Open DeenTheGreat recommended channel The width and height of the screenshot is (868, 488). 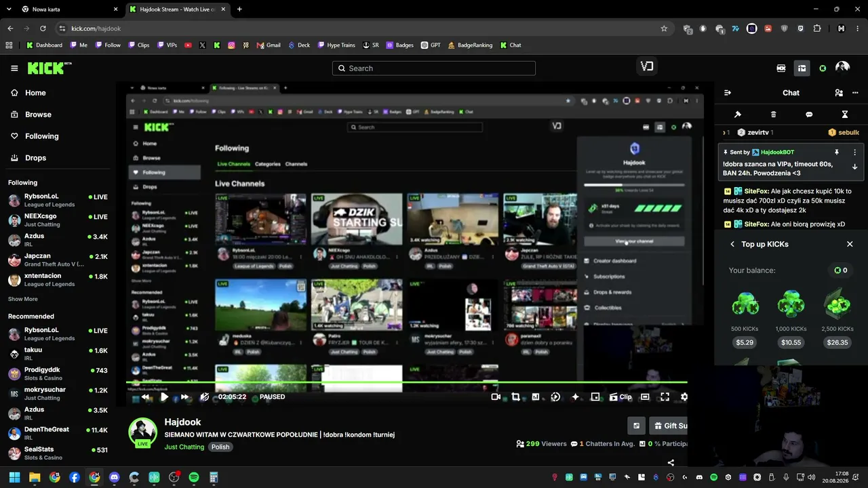pyautogui.click(x=58, y=434)
